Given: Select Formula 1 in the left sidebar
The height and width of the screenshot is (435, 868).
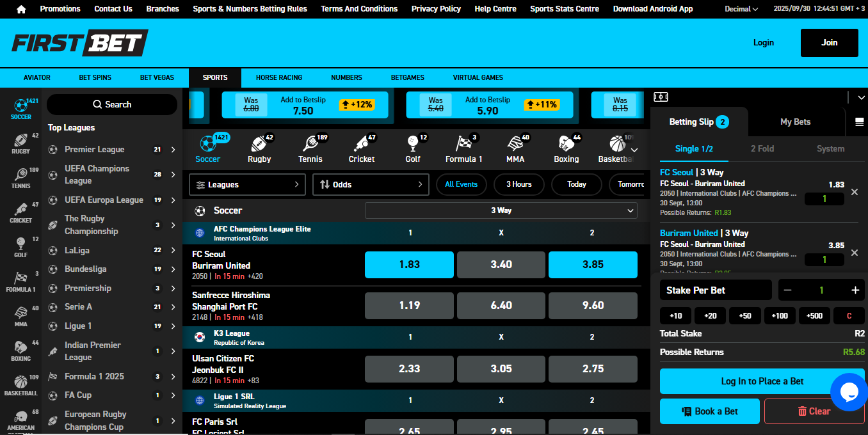Looking at the screenshot, I should tap(21, 281).
